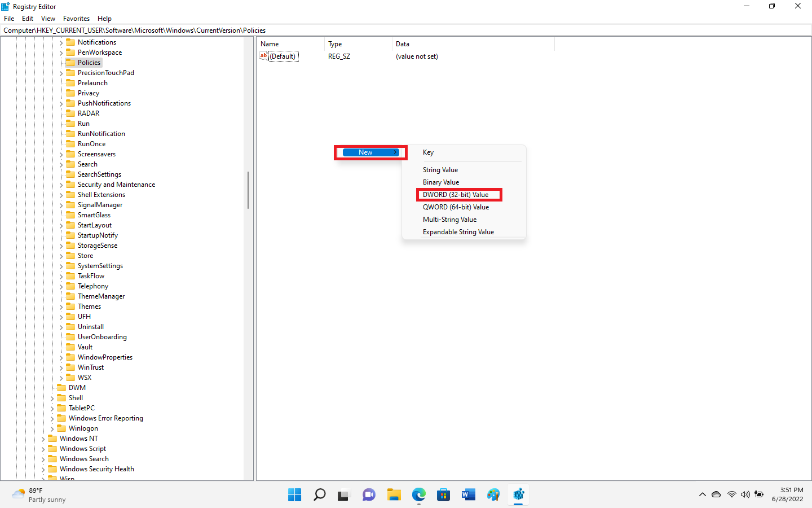812x508 pixels.
Task: Expand Security and Maintenance node
Action: click(61, 185)
